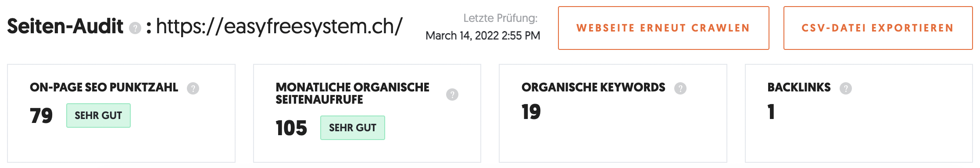
Task: Click SEHR GUT badge beside score 79
Action: click(98, 115)
